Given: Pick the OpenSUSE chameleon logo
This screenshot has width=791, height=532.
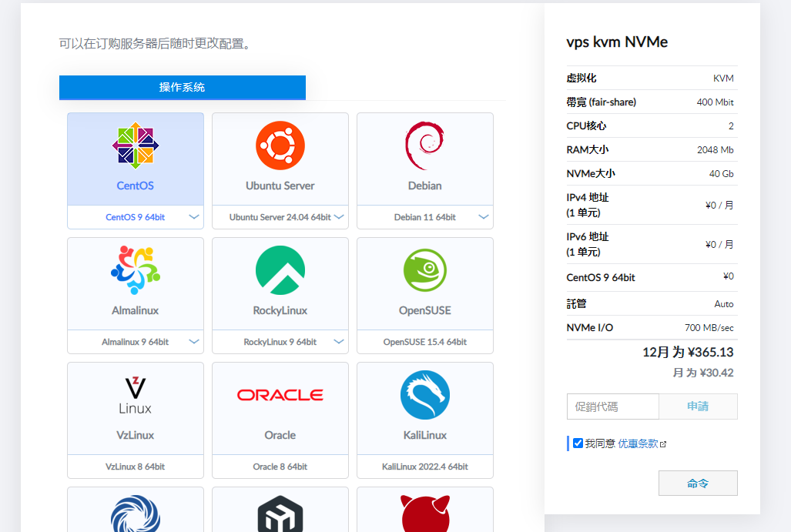Looking at the screenshot, I should pyautogui.click(x=424, y=269).
